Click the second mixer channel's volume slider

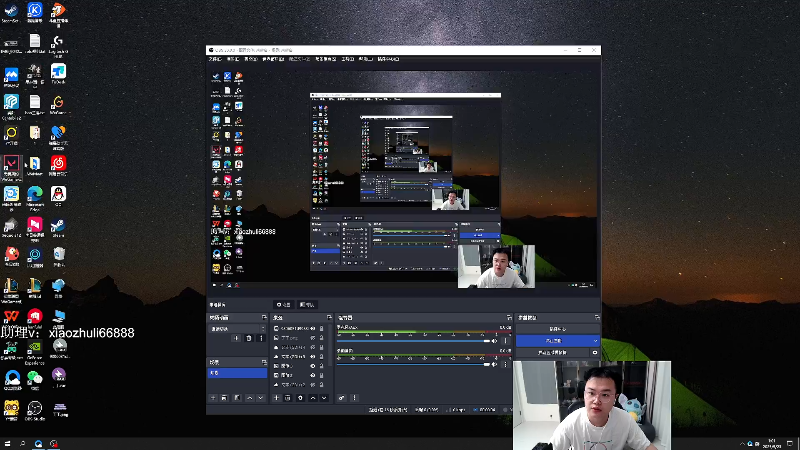414,364
